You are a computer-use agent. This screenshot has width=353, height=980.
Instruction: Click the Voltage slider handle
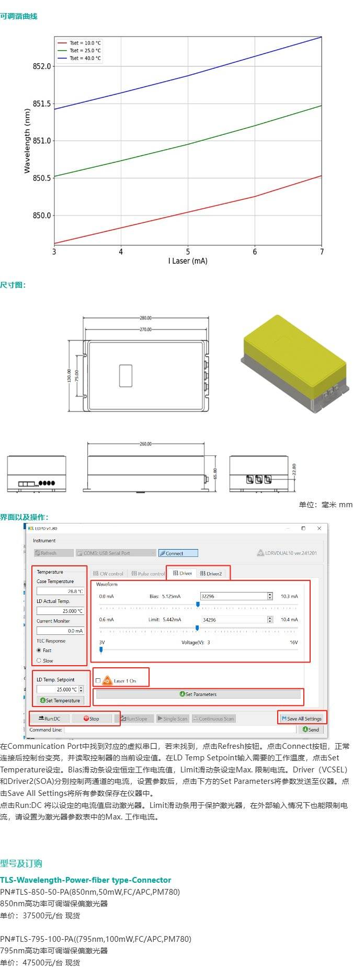pyautogui.click(x=101, y=650)
